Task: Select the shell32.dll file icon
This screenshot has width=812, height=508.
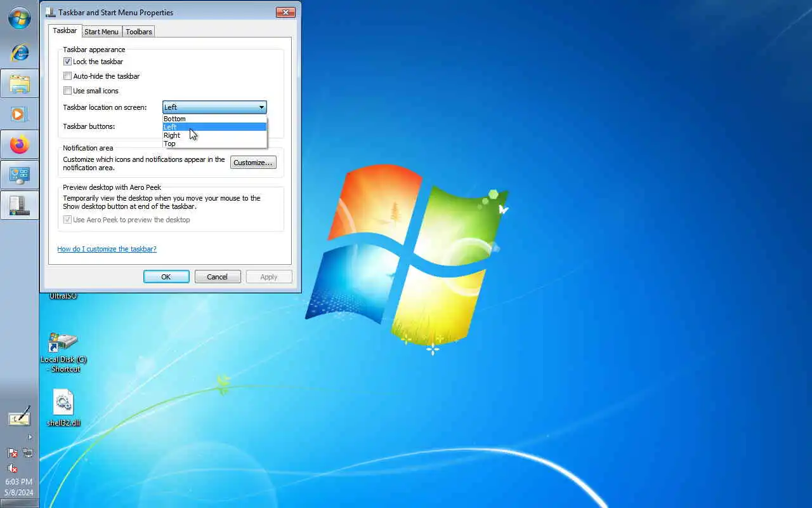Action: tap(63, 408)
